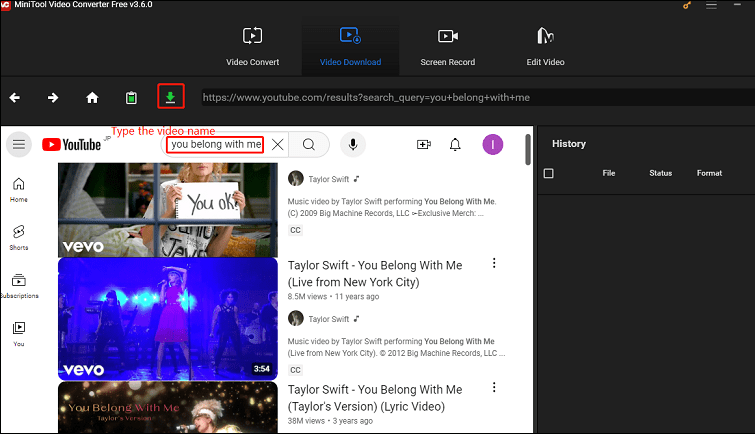Open the Create video icon
Screen dimensions: 755x434
click(424, 145)
